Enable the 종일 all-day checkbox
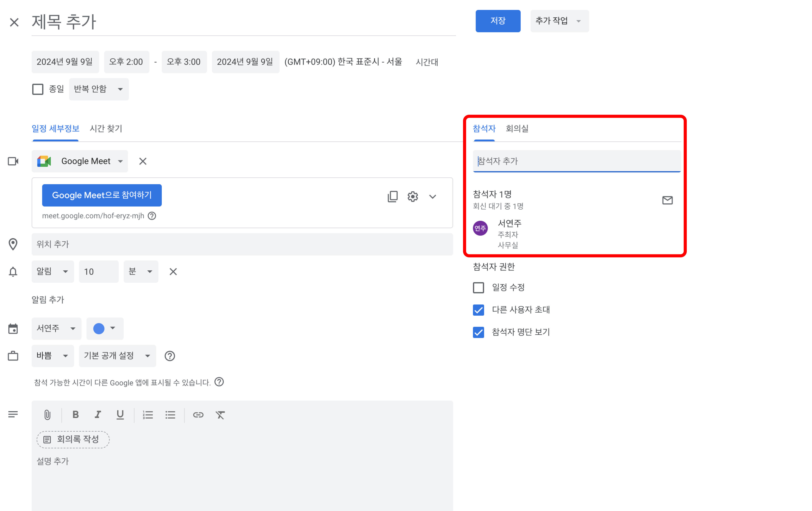 tap(38, 89)
